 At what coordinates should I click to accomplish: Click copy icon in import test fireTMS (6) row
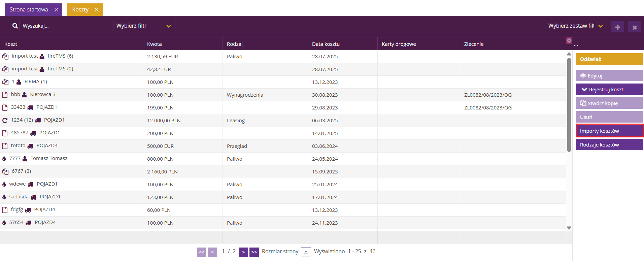[x=5, y=56]
